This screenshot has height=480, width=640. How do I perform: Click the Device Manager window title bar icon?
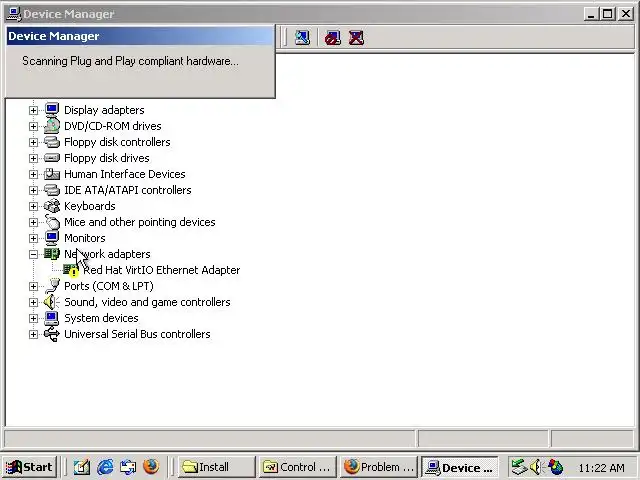[14, 14]
